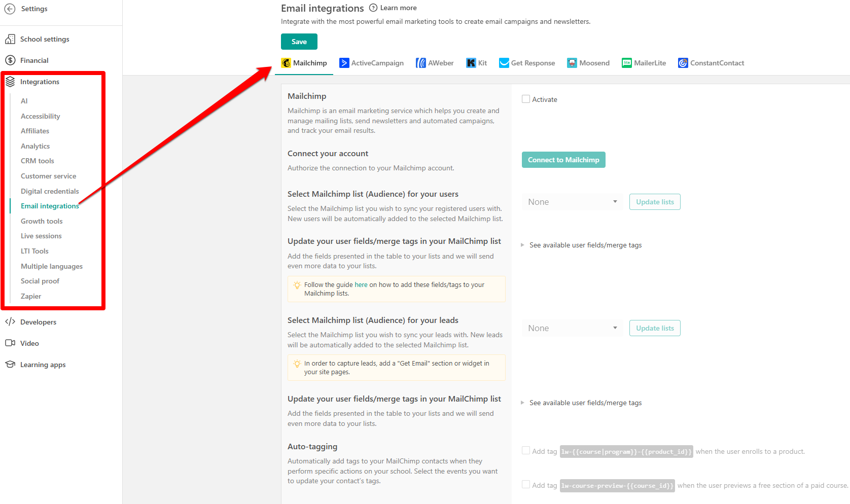Click the green Save button
The image size is (850, 504).
coord(299,42)
